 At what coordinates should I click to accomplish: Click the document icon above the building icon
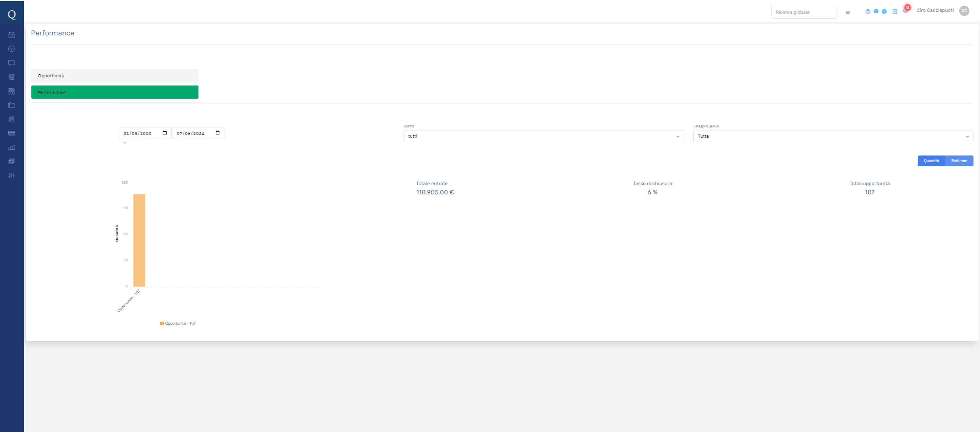click(x=11, y=77)
